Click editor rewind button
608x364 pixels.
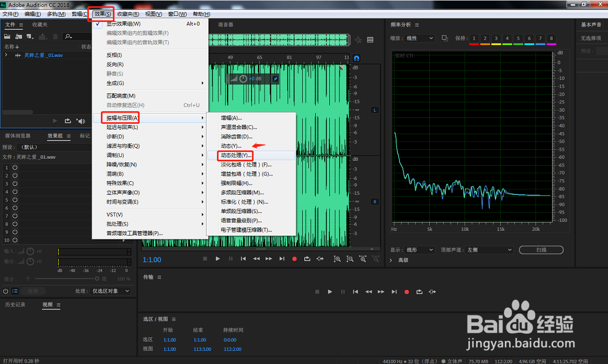click(256, 259)
